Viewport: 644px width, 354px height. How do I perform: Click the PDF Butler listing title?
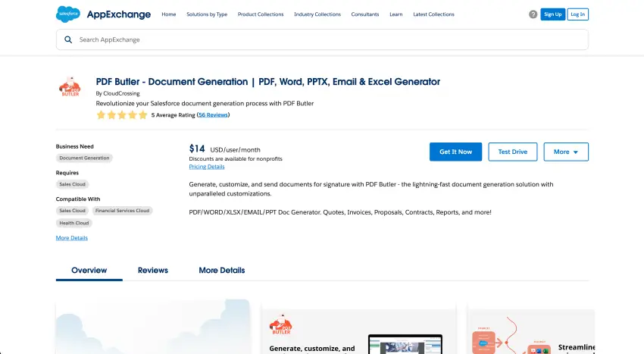[x=267, y=82]
